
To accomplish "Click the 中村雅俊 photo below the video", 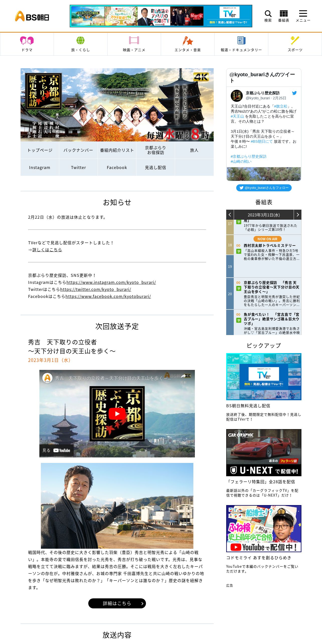I will pos(117,506).
